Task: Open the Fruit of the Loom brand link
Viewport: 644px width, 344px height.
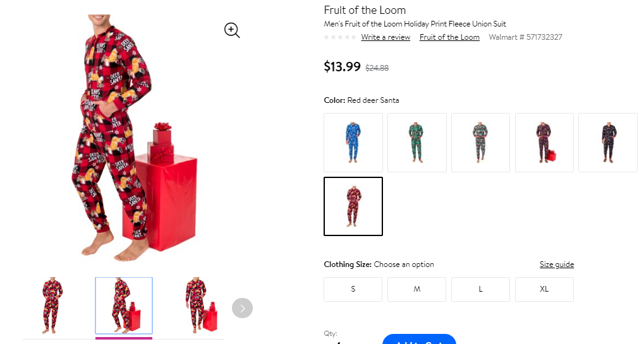Action: click(x=449, y=37)
